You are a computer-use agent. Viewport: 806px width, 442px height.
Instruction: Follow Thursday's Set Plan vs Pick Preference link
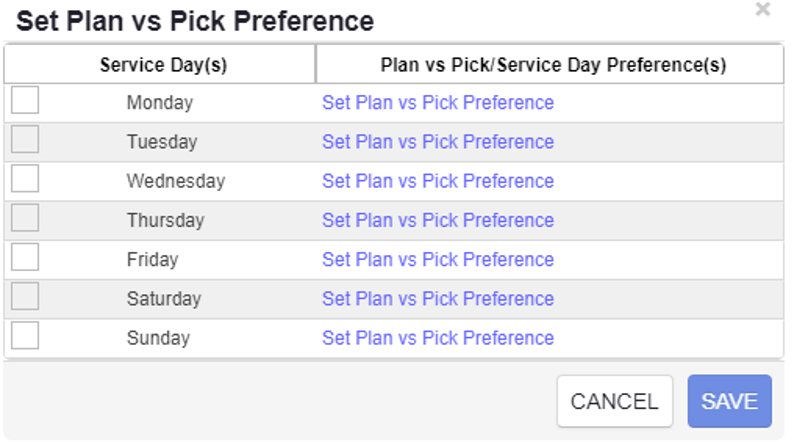(437, 220)
